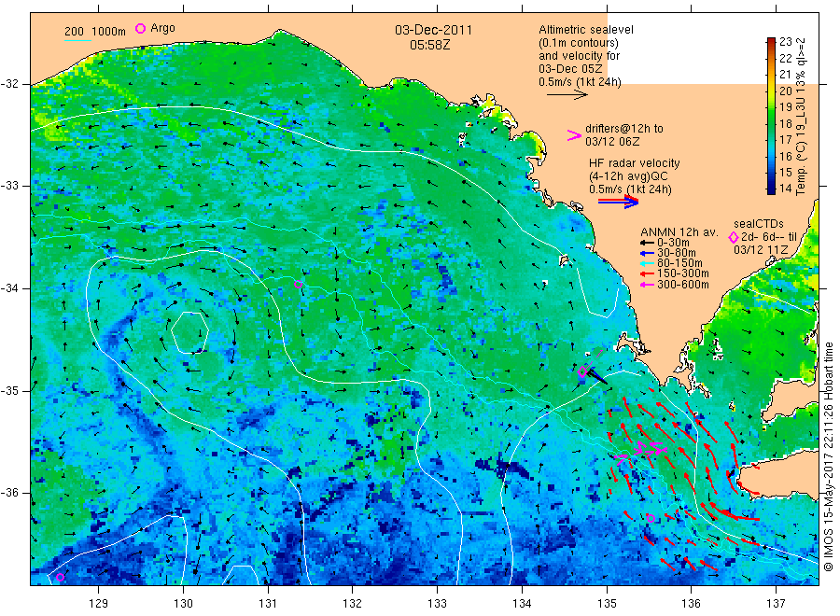Click the 129 longitude axis label
840x616 pixels.
pyautogui.click(x=99, y=604)
